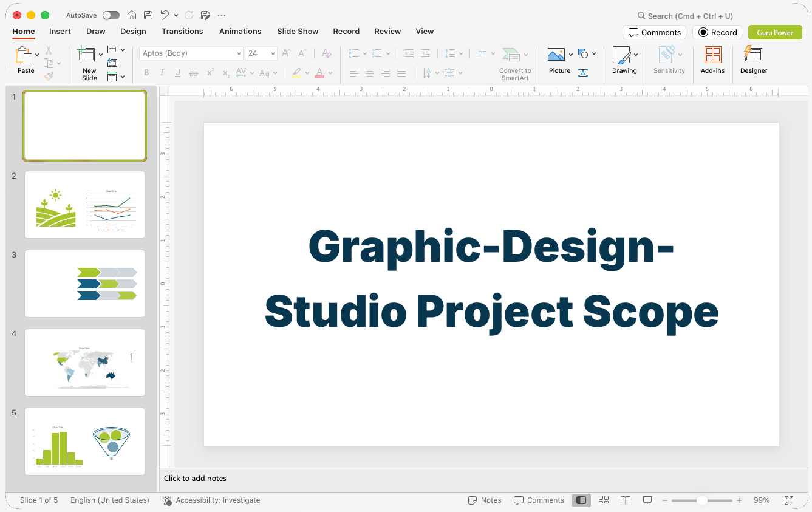Image resolution: width=812 pixels, height=512 pixels.
Task: Toggle the AutoSave switch
Action: coord(111,15)
